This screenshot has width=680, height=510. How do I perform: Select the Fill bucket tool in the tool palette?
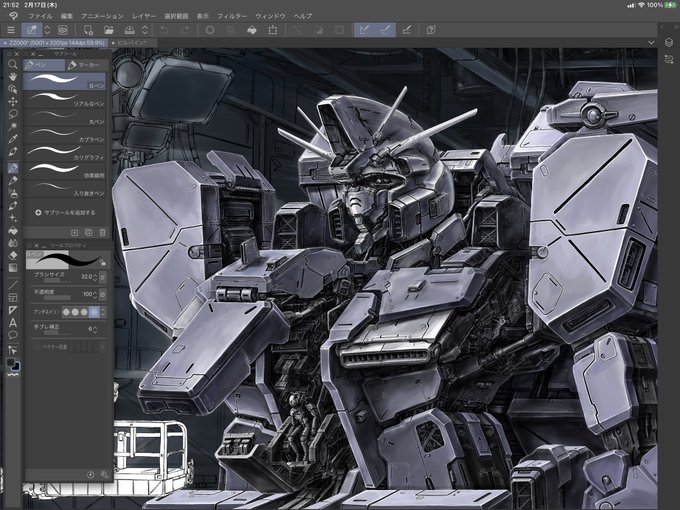pyautogui.click(x=13, y=230)
